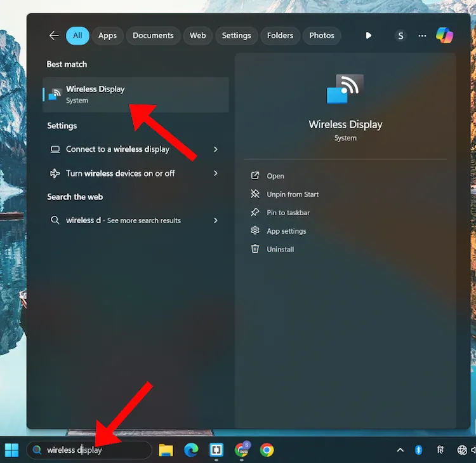Launch Copilot from the colorful icon

tap(444, 36)
